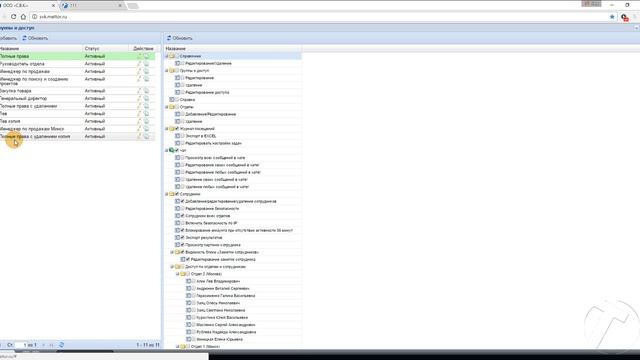
Task: Toggle the Сотрудники folder checkbox
Action: [177, 194]
